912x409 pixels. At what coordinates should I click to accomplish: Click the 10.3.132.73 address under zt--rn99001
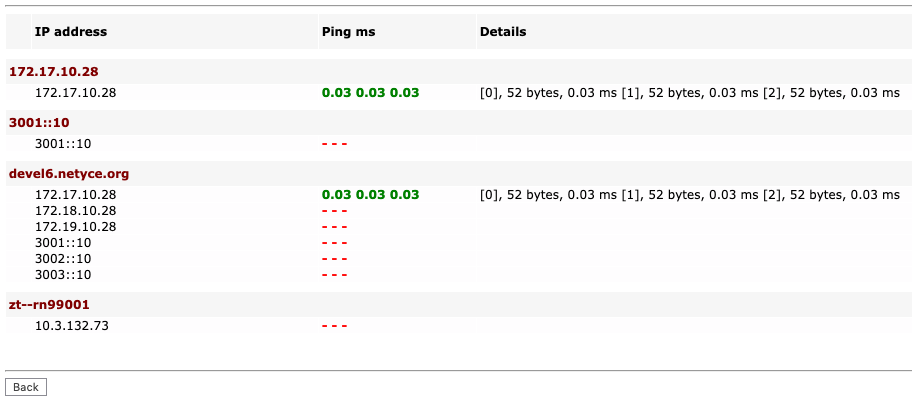[72, 326]
